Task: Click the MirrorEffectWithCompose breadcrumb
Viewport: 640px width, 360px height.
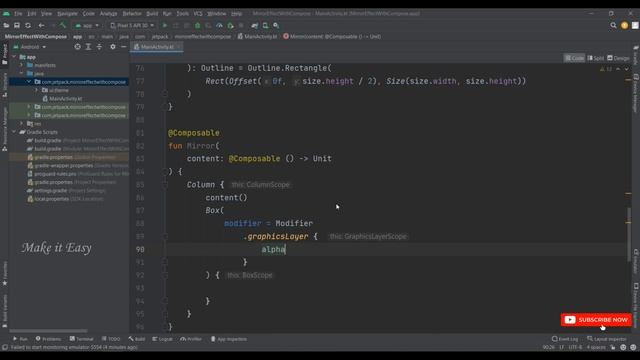Action: pos(36,36)
